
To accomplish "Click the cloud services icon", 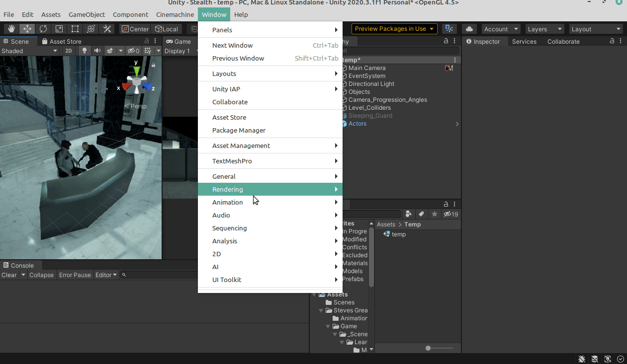I will pos(469,29).
